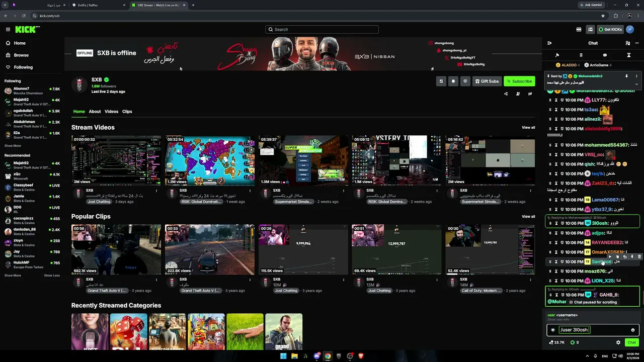Open the dashboard icon beside Get KICKs
This screenshot has height=362, width=644.
[x=590, y=30]
